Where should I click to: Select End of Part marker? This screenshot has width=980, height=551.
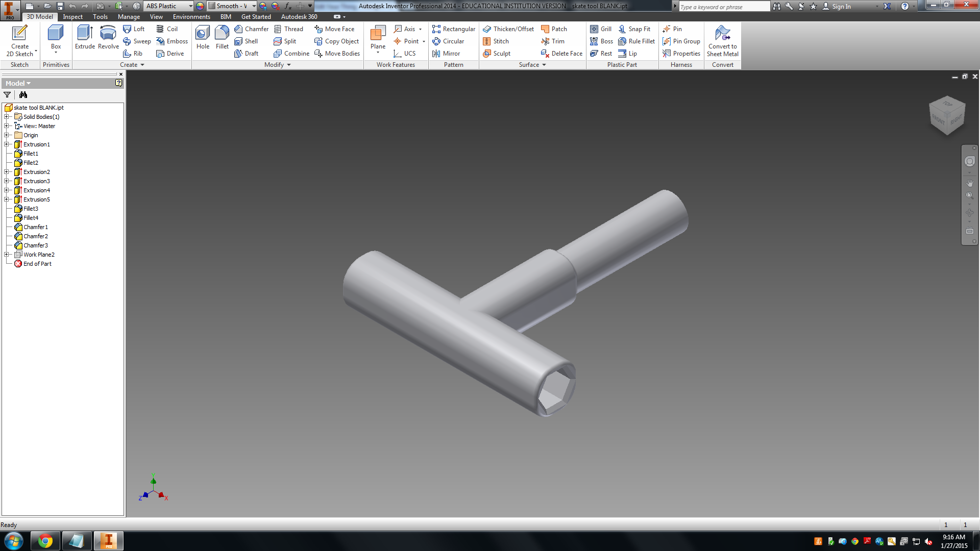coord(37,264)
